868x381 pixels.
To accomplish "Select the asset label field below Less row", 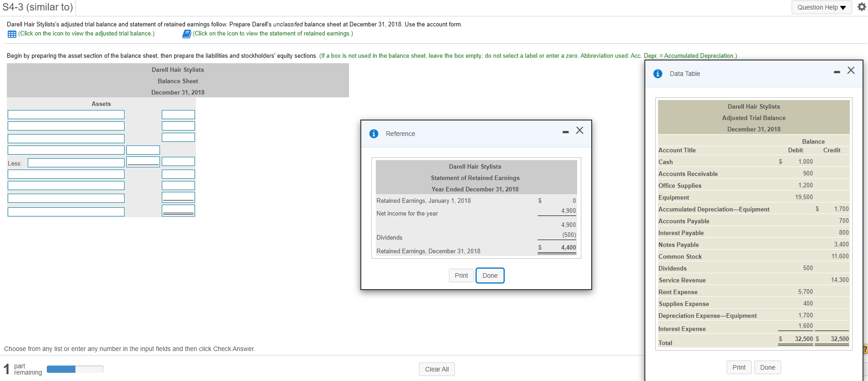I will (x=66, y=174).
